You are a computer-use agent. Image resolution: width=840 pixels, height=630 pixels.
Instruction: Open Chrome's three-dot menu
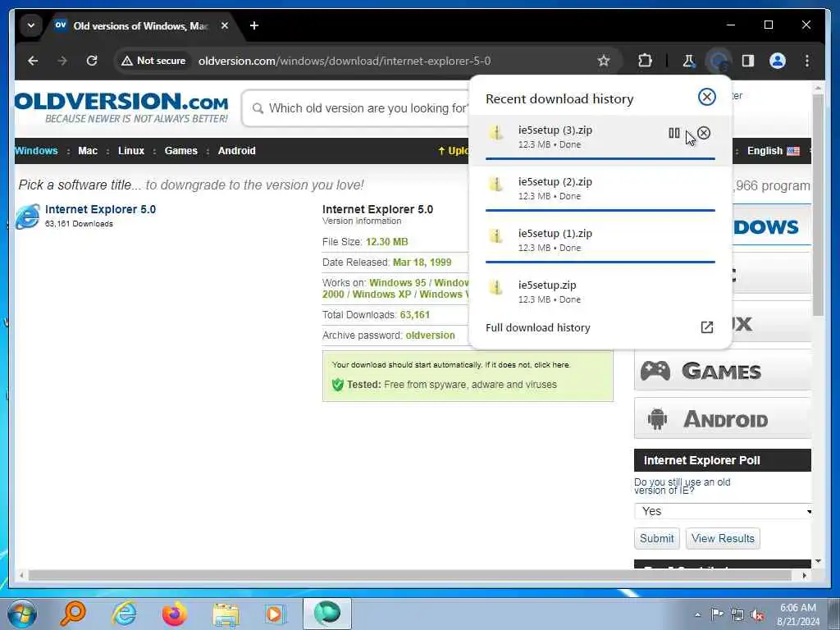(807, 61)
